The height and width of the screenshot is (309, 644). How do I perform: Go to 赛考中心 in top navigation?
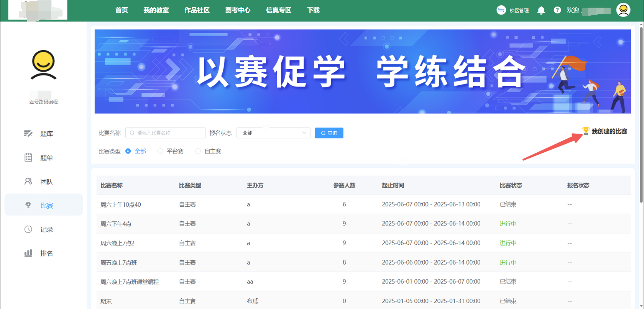click(238, 10)
